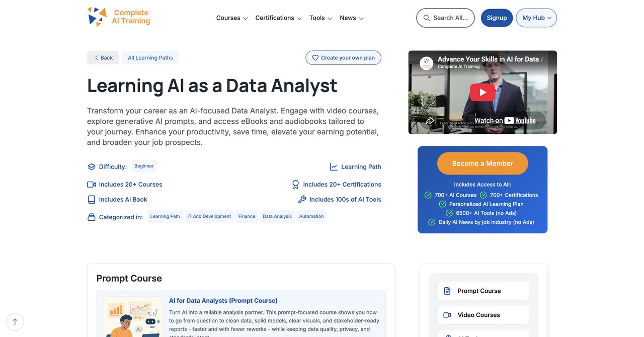This screenshot has height=337, width=644.
Task: Click camera icon in Video Courses sidebar item
Action: pos(447,315)
